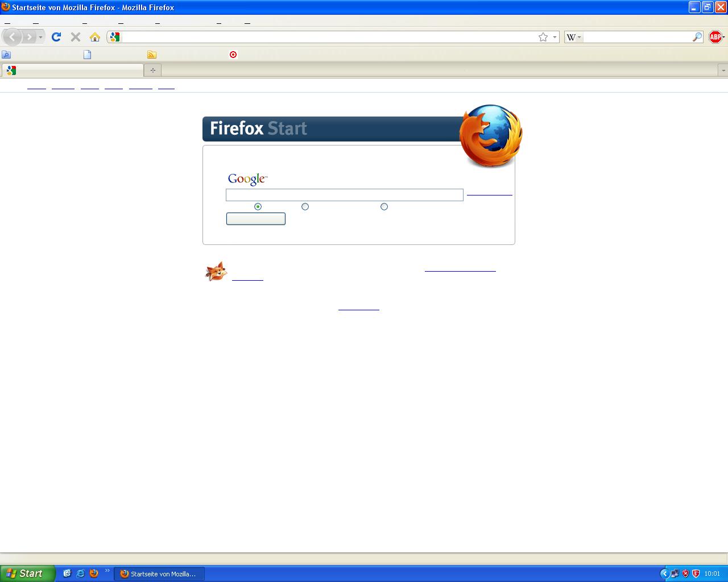Select the already-checked first search radio option

tap(258, 207)
